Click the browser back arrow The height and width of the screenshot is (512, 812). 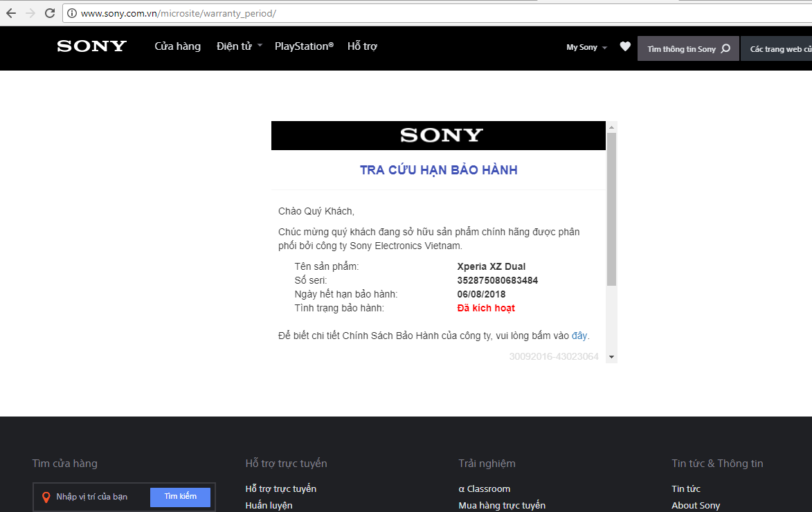(11, 13)
